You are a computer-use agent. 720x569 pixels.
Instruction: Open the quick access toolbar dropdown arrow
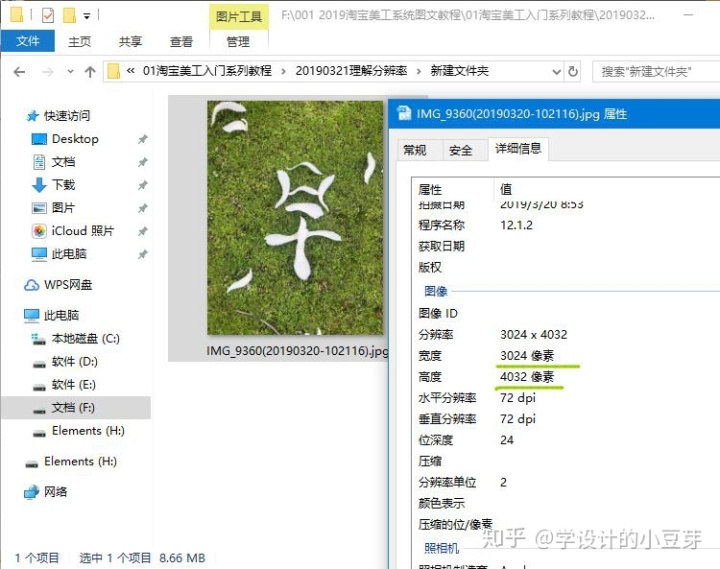86,16
